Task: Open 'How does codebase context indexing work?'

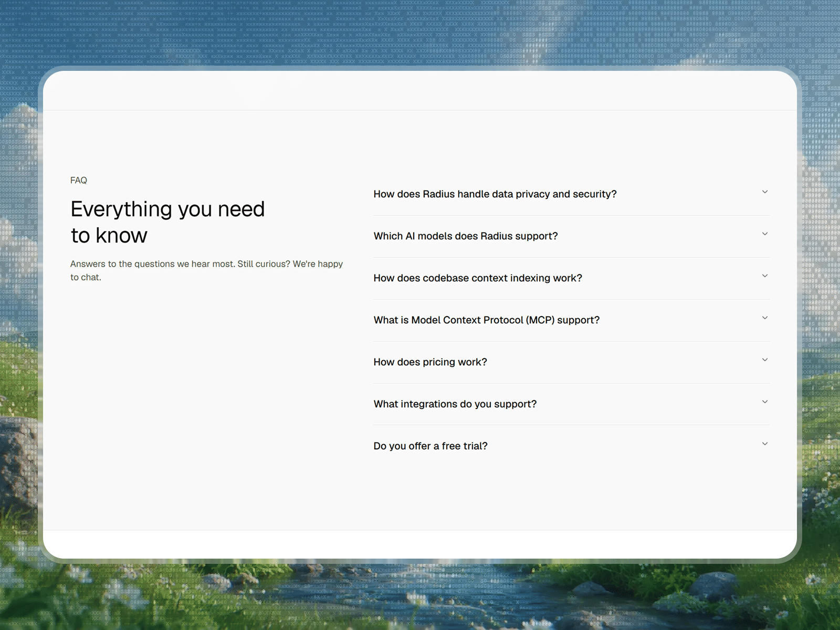Action: (478, 278)
